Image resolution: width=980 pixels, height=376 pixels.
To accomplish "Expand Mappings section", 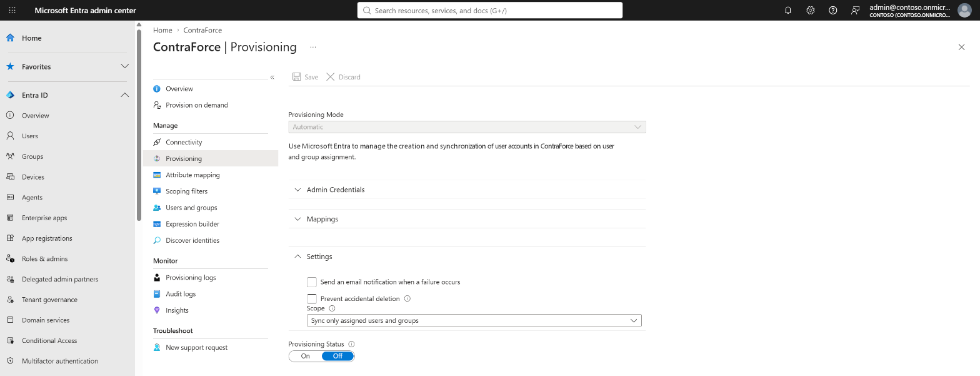I will point(467,219).
